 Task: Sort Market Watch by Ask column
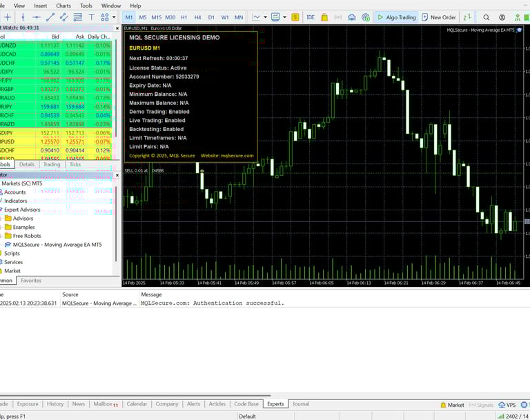pyautogui.click(x=80, y=37)
